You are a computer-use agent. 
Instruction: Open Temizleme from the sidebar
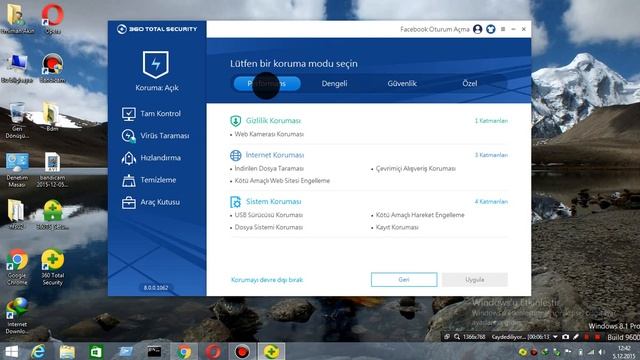[x=149, y=180]
